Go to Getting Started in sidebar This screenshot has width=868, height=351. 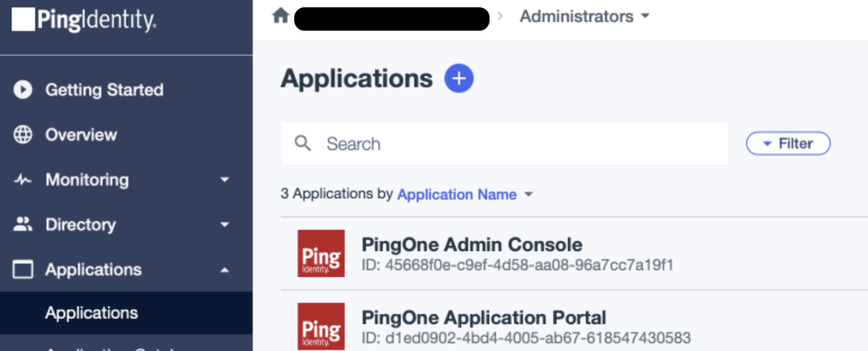pyautogui.click(x=104, y=89)
